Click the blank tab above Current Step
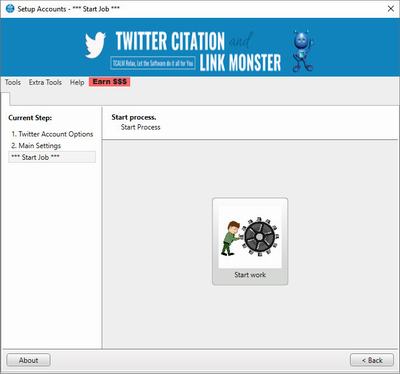Screen dimensions: 400x374 click(x=6, y=99)
